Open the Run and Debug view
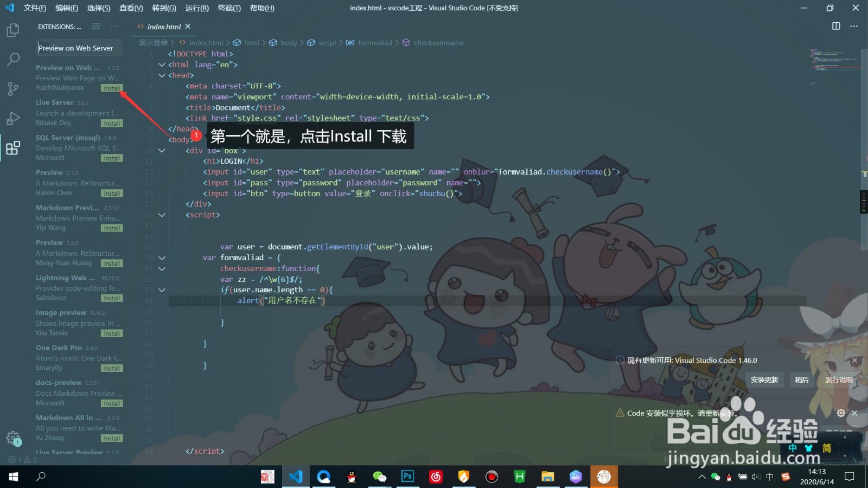This screenshot has height=488, width=868. (x=13, y=118)
